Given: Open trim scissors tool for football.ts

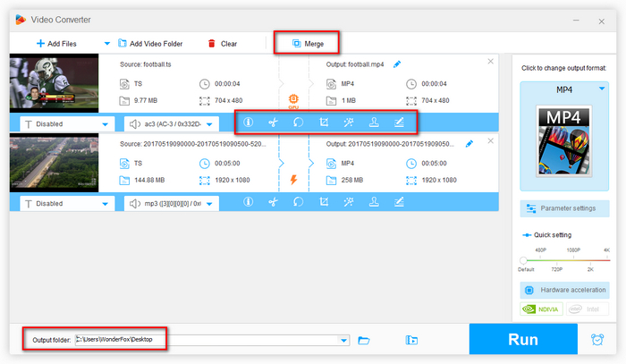Looking at the screenshot, I should point(273,123).
